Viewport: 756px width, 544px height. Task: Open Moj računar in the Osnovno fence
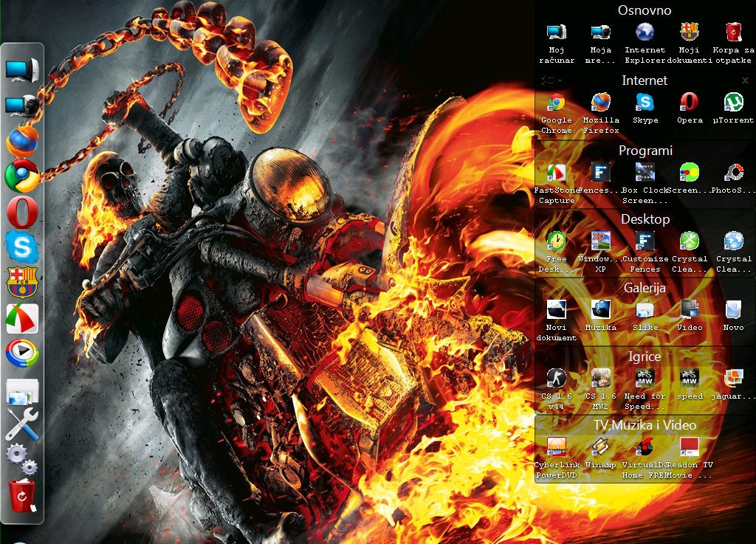click(x=557, y=32)
